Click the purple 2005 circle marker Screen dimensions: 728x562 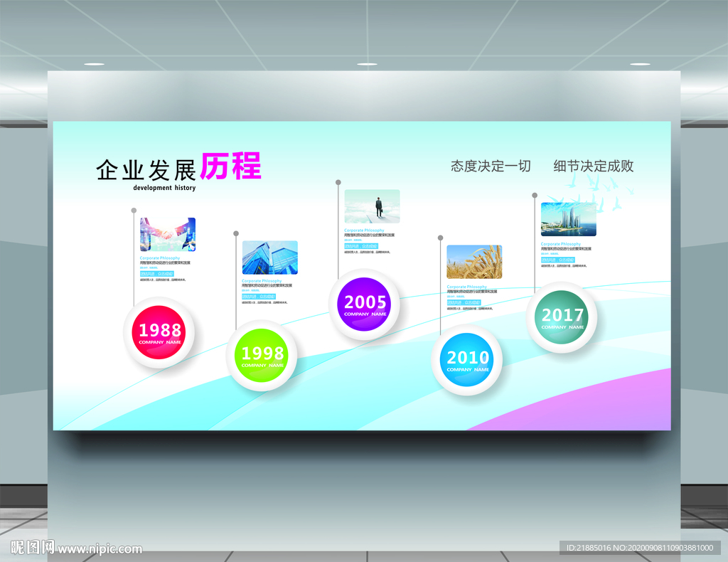click(365, 304)
